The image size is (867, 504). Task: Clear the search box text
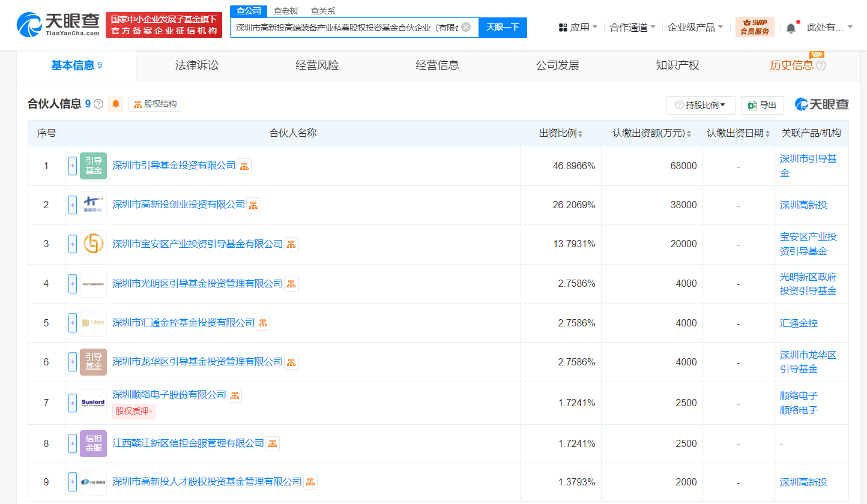tap(466, 27)
